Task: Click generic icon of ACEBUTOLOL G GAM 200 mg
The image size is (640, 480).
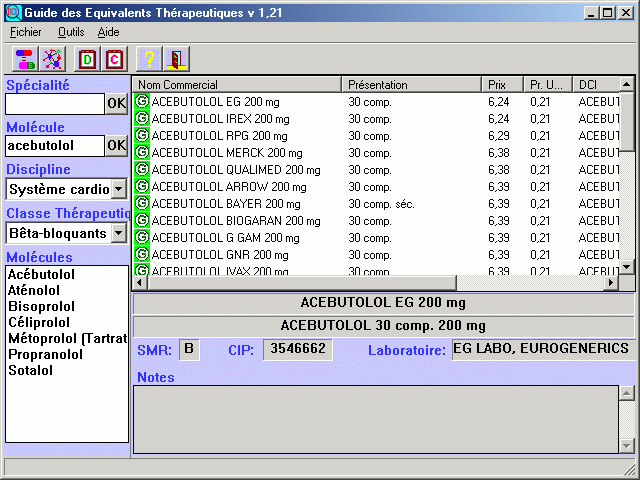Action: [x=142, y=238]
